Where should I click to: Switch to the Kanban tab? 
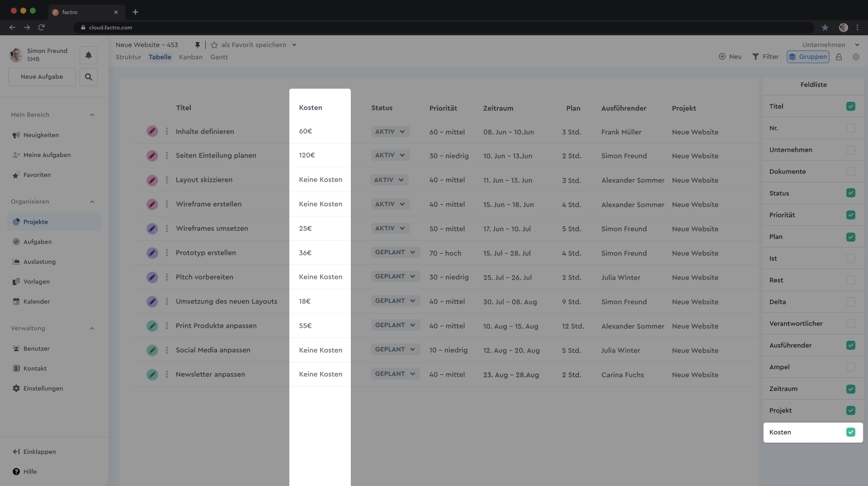pos(191,57)
